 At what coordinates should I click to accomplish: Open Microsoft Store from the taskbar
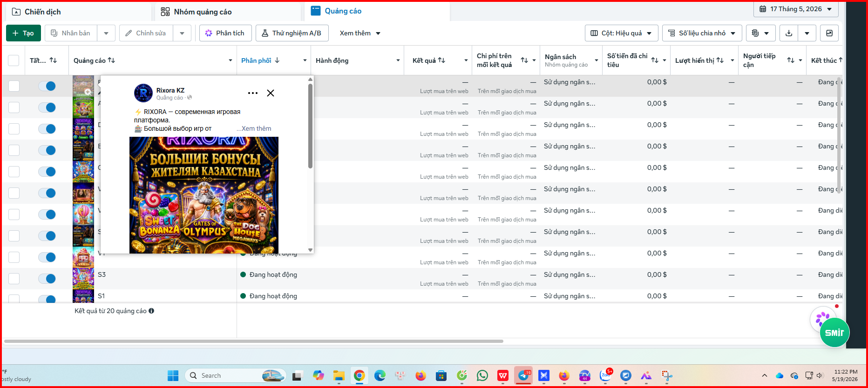[441, 375]
